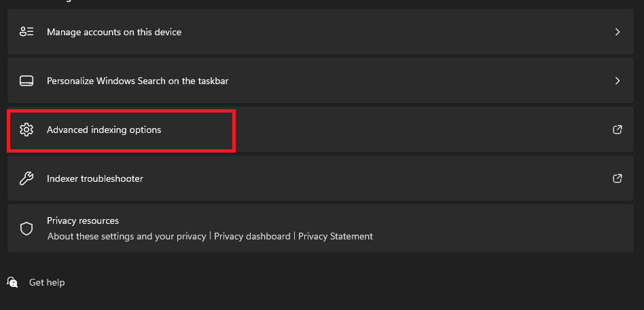Expand Manage accounts chevron arrow
The height and width of the screenshot is (310, 644).
point(618,32)
